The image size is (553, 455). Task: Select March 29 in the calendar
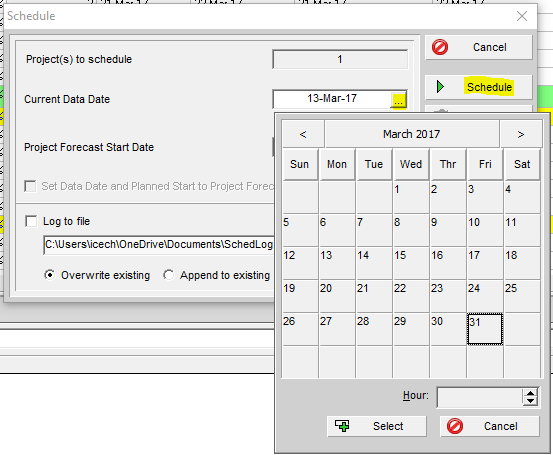pyautogui.click(x=411, y=329)
